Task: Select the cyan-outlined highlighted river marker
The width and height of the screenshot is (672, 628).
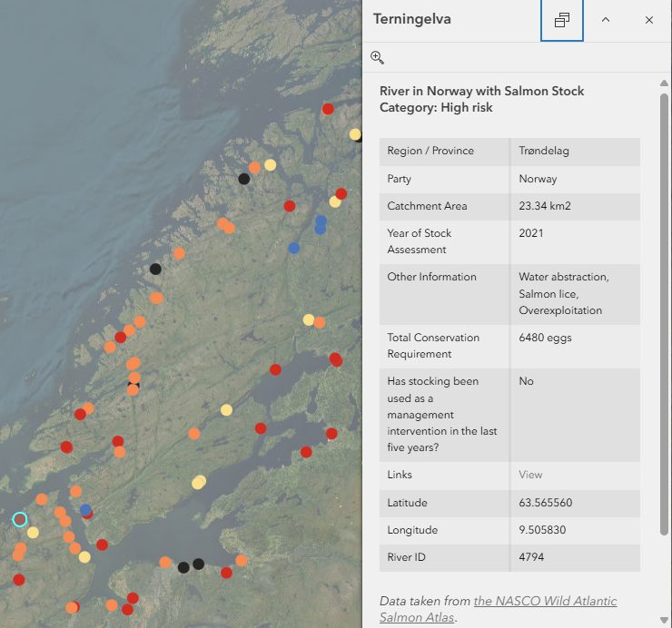Action: coord(20,519)
